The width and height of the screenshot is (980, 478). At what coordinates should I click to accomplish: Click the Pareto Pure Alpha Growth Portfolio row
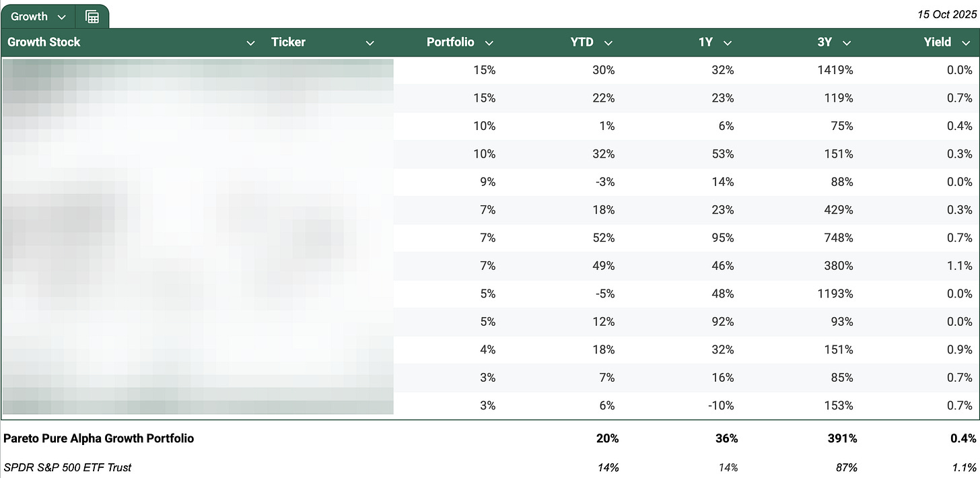point(99,438)
